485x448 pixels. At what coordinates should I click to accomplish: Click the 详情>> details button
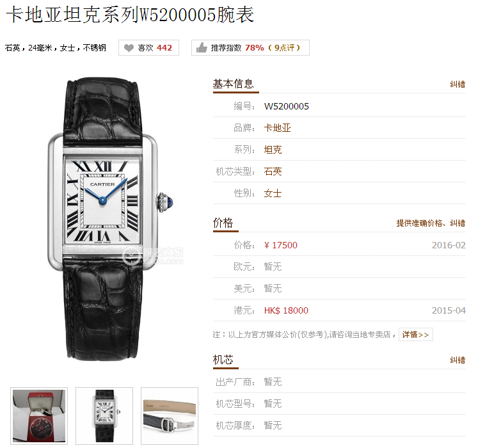point(415,335)
